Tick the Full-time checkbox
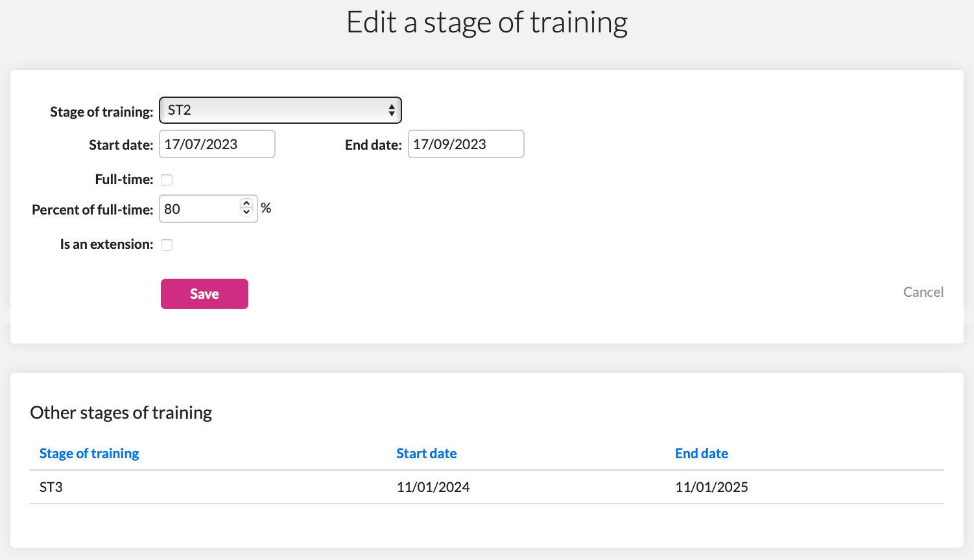Image resolution: width=974 pixels, height=560 pixels. [x=167, y=180]
